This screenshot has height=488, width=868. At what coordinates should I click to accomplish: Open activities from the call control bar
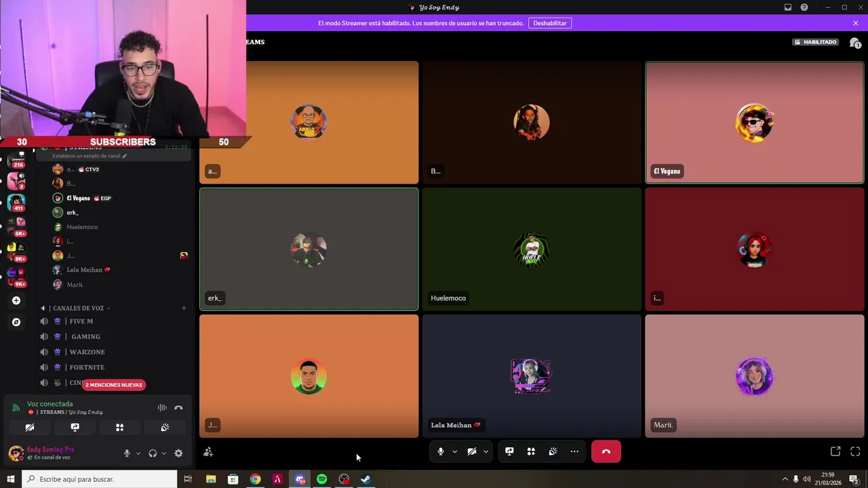[531, 451]
